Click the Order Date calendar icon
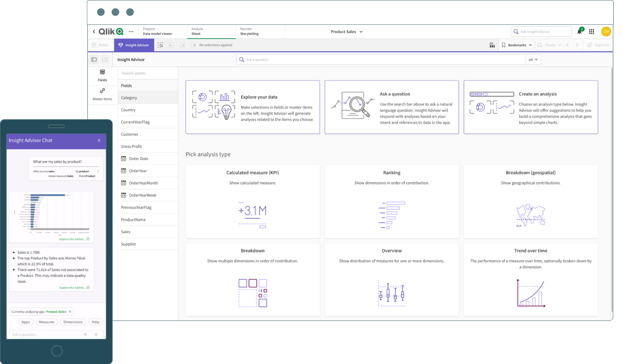 click(123, 158)
